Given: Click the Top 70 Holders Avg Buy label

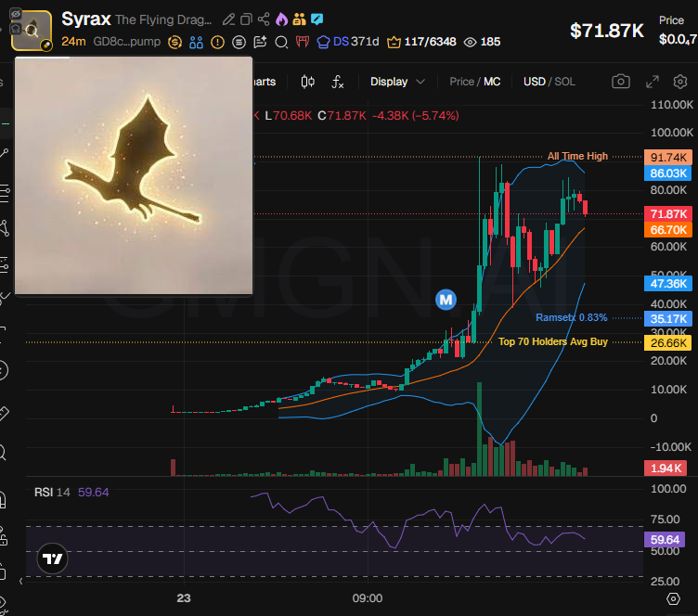Looking at the screenshot, I should [553, 341].
